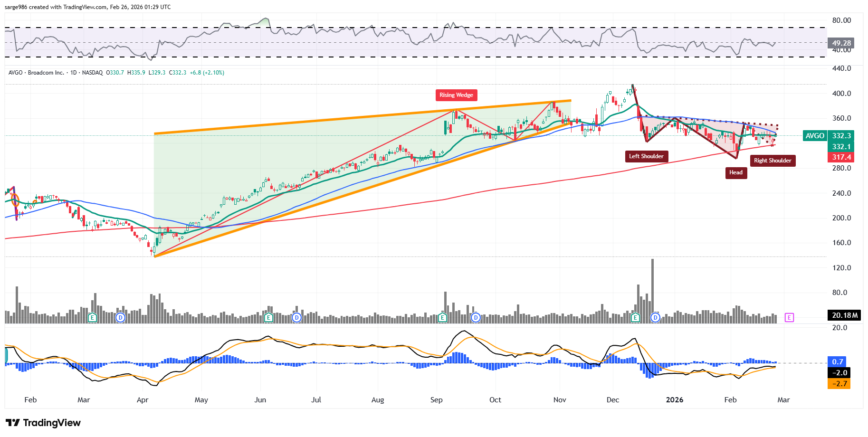868x437 pixels.
Task: Select the 332.1 price label
Action: [841, 147]
